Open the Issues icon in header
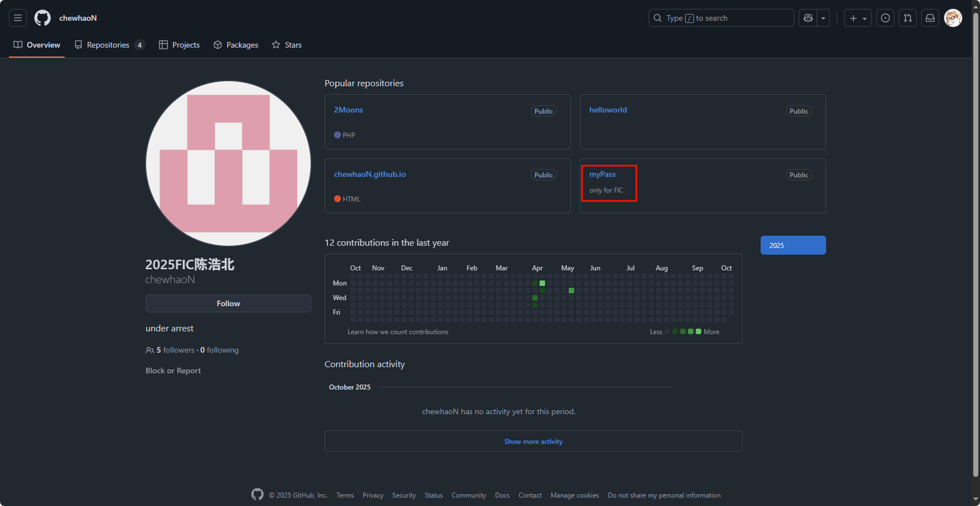This screenshot has height=506, width=980. coord(885,18)
